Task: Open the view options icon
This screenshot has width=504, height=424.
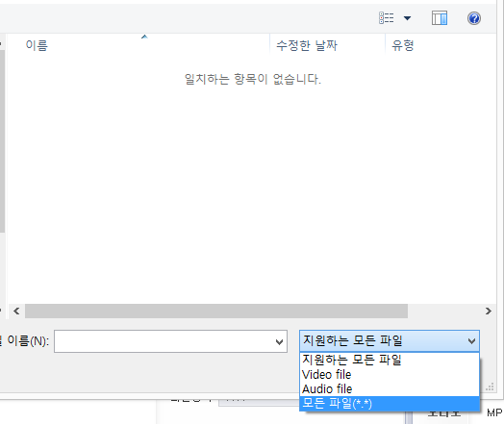Action: point(386,18)
